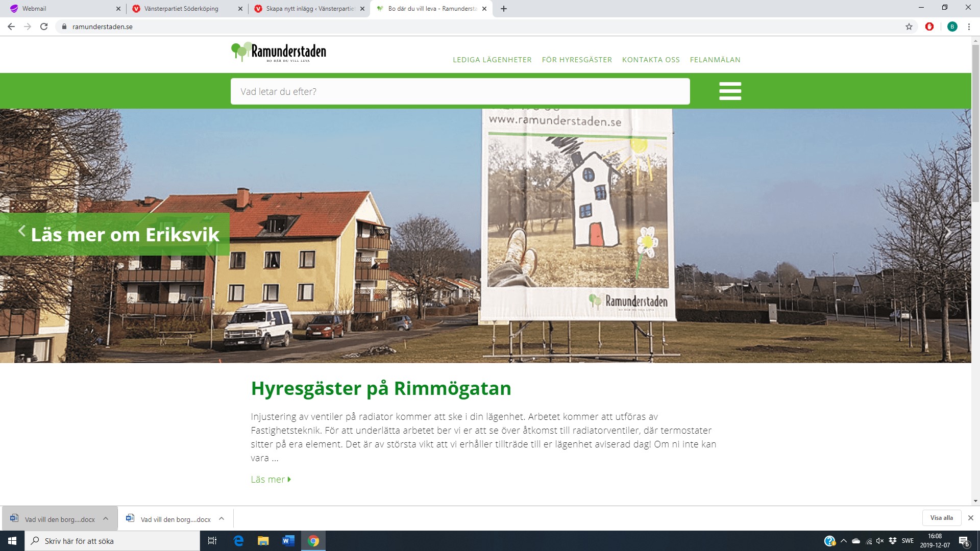
Task: Open Microsoft Edge from taskbar
Action: pos(238,541)
